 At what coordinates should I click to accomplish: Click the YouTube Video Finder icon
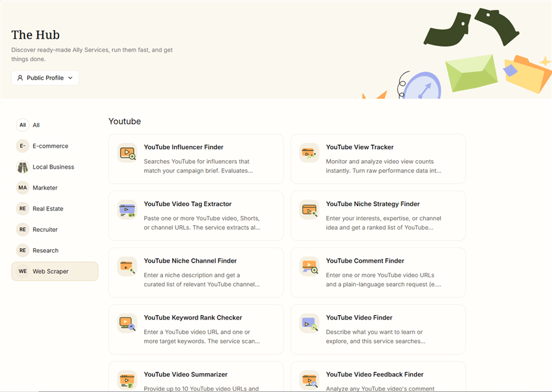pyautogui.click(x=309, y=323)
